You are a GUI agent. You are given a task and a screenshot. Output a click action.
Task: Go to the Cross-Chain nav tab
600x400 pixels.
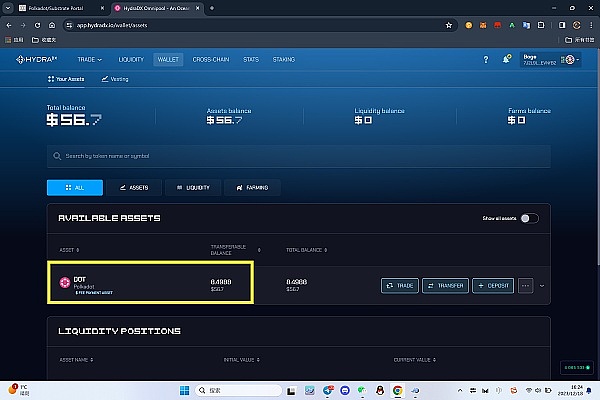(210, 60)
